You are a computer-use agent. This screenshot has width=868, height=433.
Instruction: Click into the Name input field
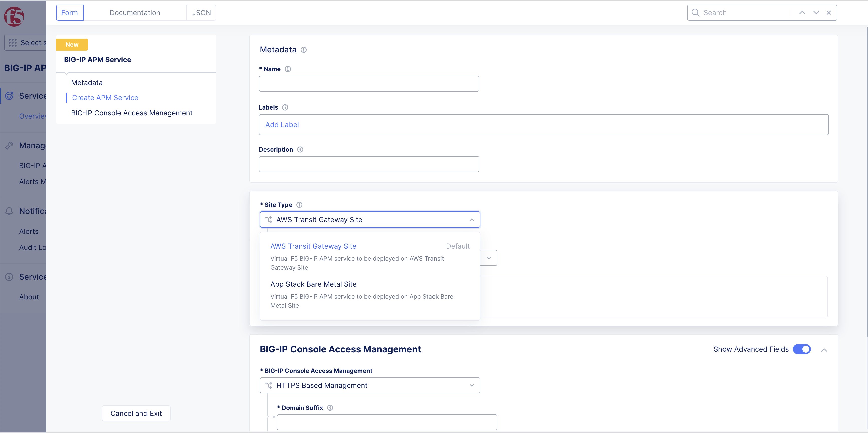369,84
